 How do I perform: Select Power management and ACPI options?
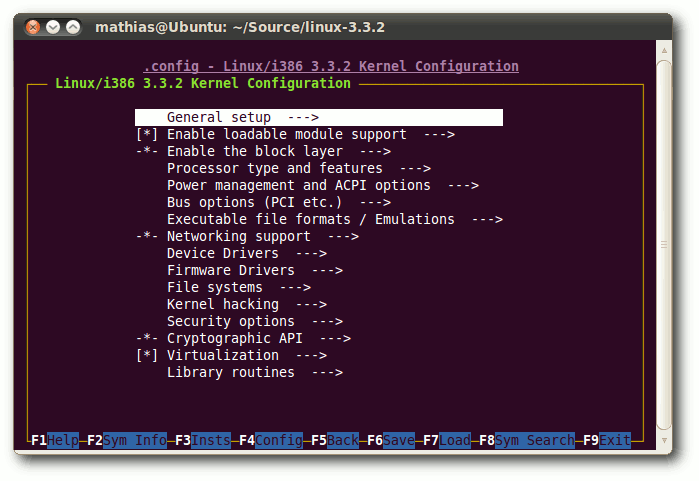coord(323,185)
